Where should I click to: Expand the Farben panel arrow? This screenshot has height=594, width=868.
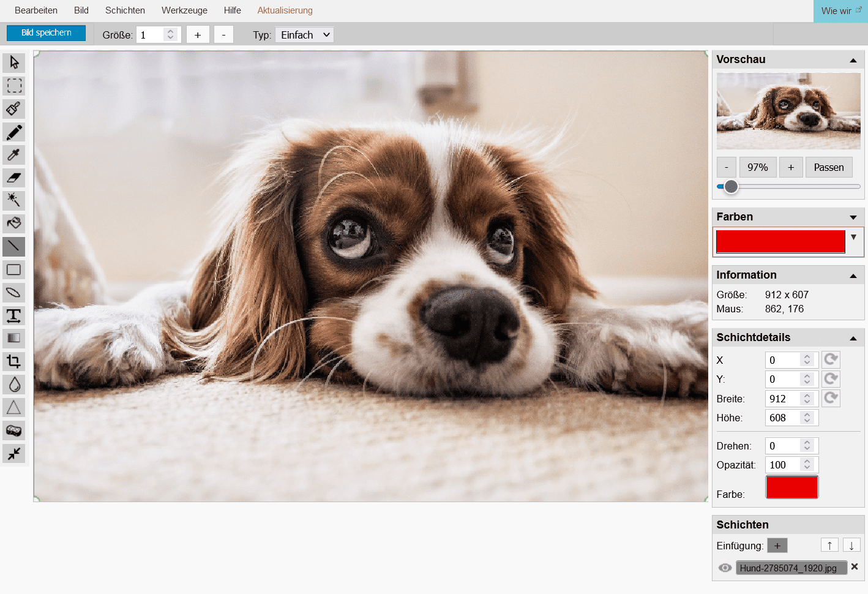pyautogui.click(x=853, y=217)
